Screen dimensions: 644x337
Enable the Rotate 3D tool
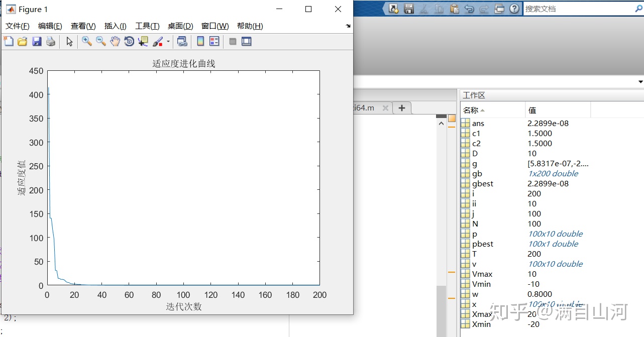(129, 42)
